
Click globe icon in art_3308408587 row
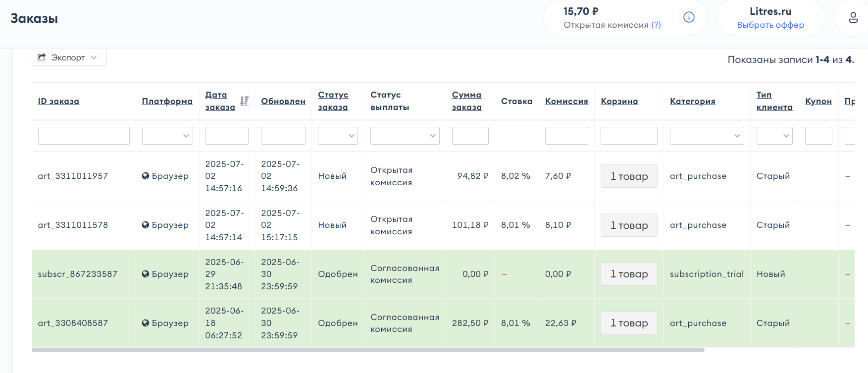[146, 323]
